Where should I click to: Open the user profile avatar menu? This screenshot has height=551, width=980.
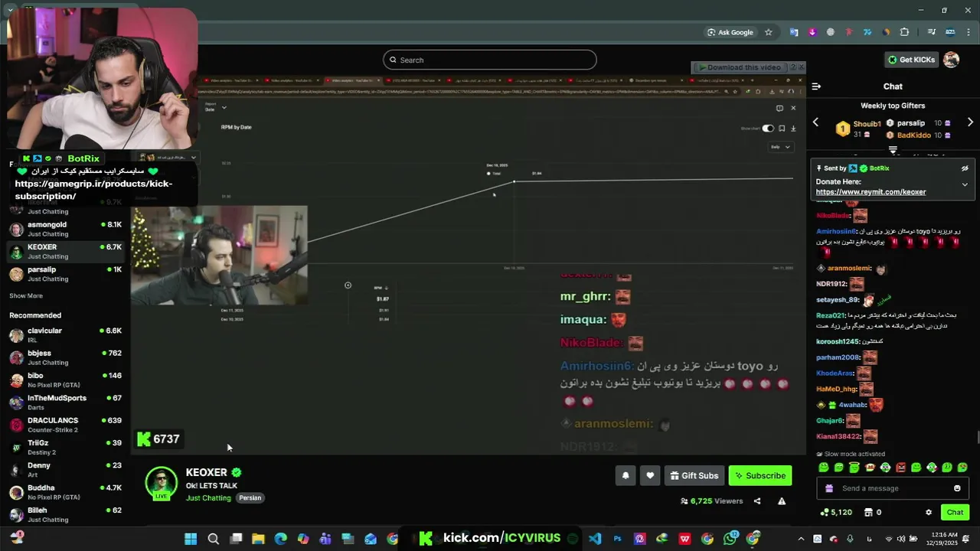(x=952, y=60)
